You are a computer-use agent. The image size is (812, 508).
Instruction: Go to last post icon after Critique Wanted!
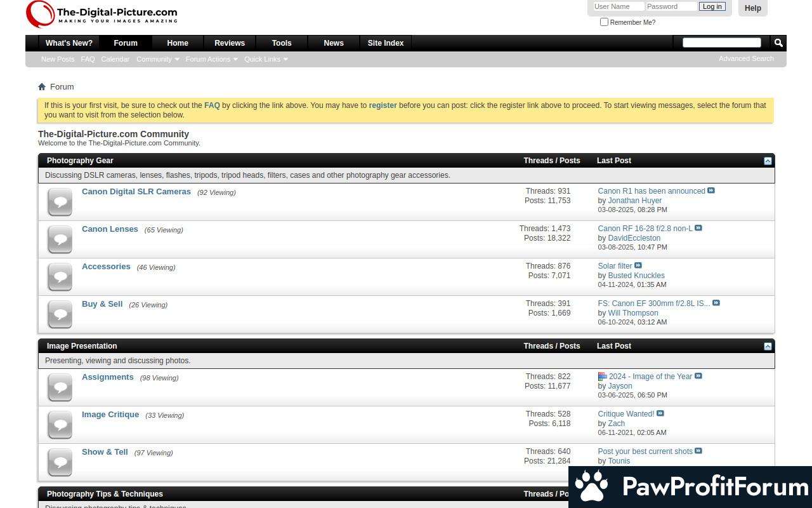click(660, 413)
